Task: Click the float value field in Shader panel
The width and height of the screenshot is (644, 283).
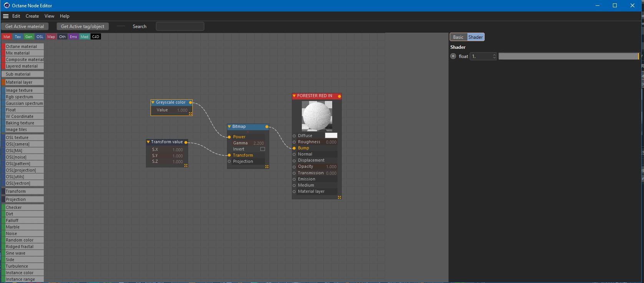Action: (x=483, y=56)
